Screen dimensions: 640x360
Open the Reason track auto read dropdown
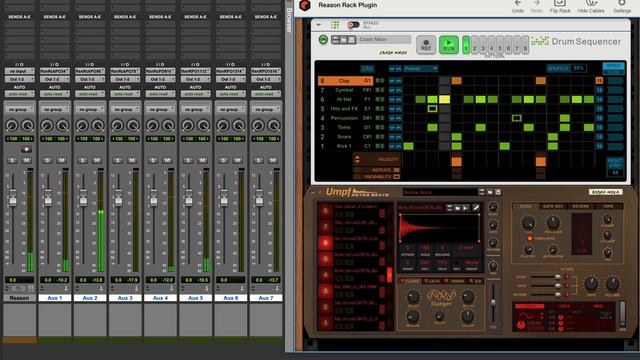click(20, 94)
